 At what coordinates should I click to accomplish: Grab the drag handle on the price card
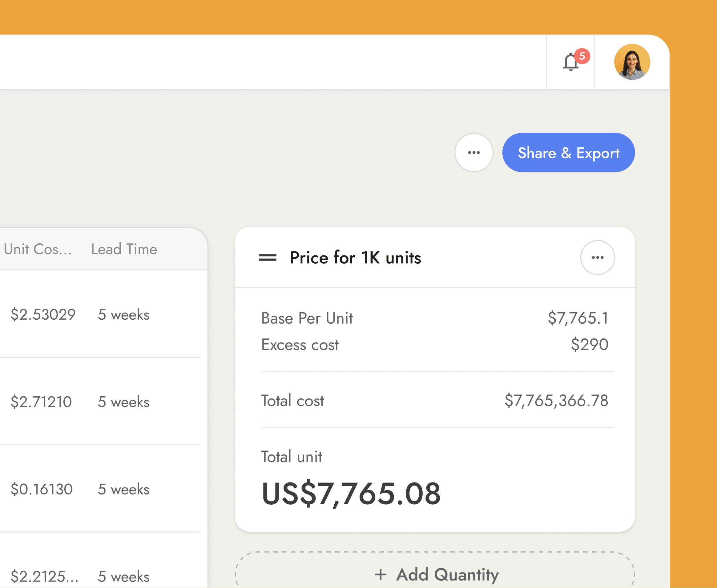coord(267,258)
